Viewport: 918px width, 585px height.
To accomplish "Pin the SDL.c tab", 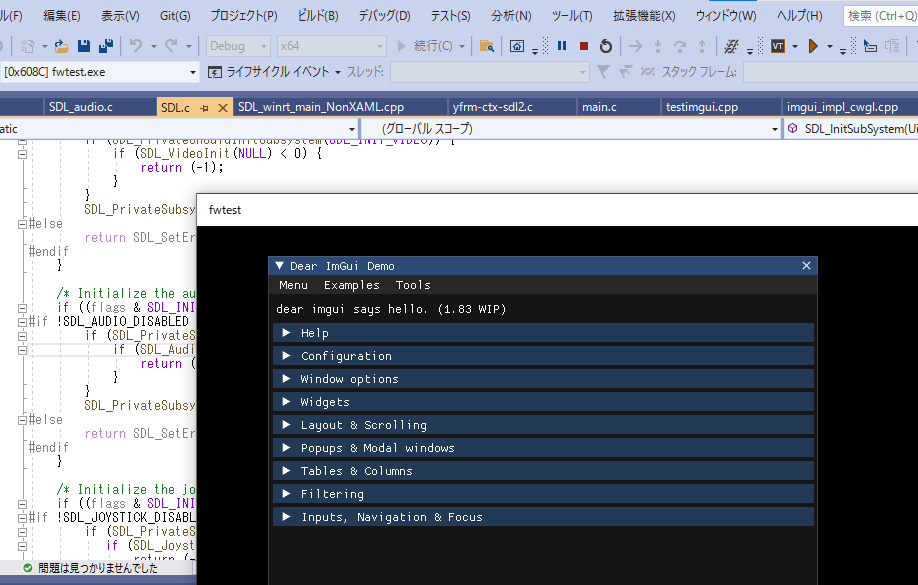I will pos(204,108).
